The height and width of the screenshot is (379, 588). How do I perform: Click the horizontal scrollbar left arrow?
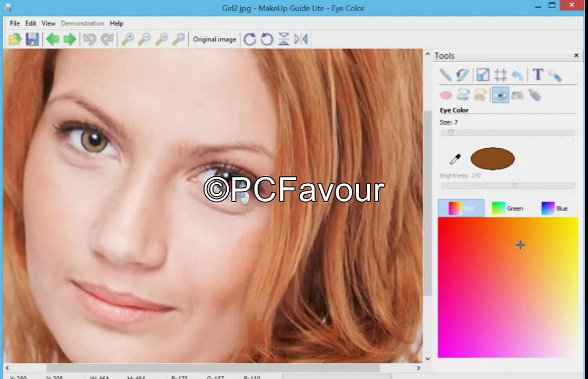(x=7, y=368)
